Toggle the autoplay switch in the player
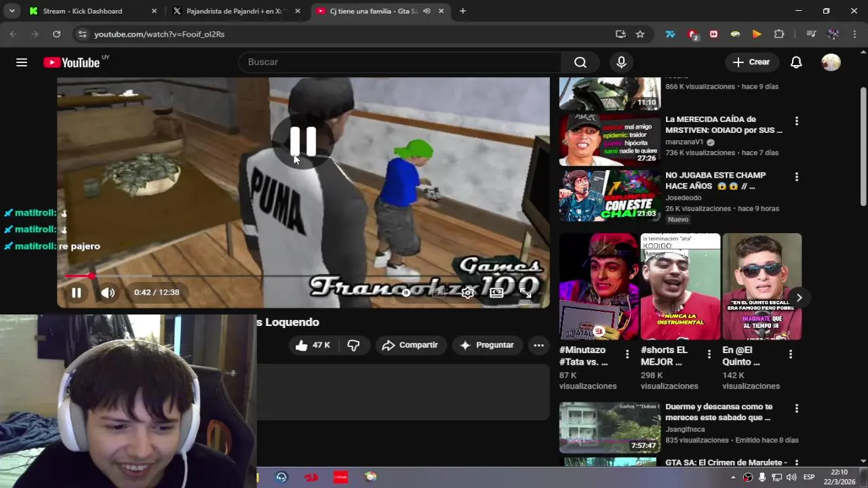Image resolution: width=868 pixels, height=488 pixels. (x=406, y=293)
